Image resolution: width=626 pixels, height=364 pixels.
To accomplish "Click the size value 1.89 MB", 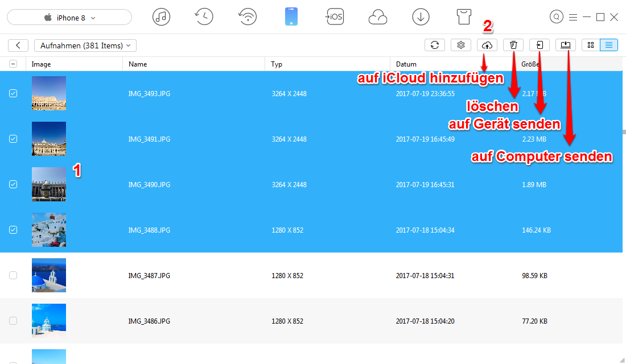I will pyautogui.click(x=534, y=185).
